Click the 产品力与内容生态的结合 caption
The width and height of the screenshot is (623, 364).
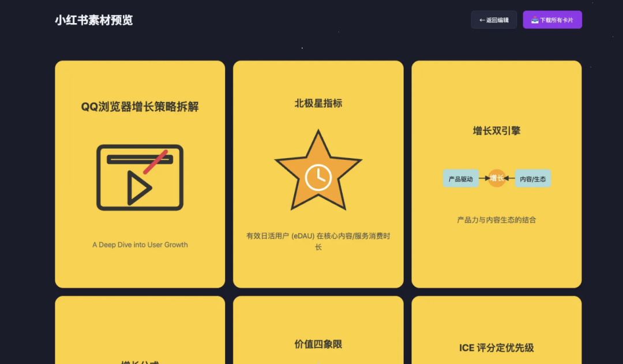(497, 220)
